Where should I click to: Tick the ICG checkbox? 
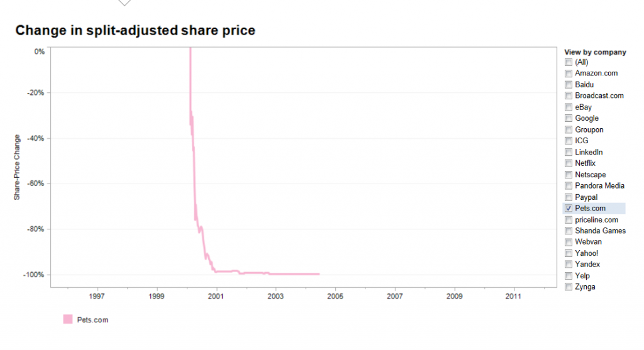click(x=569, y=141)
